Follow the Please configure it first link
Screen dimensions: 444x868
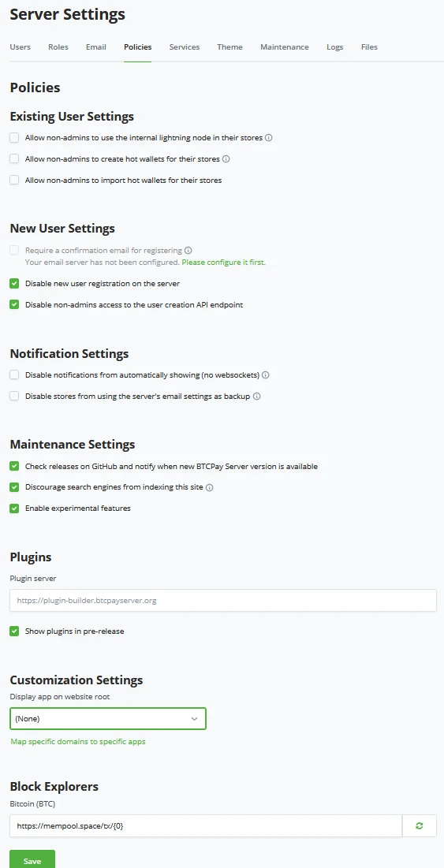tap(224, 263)
